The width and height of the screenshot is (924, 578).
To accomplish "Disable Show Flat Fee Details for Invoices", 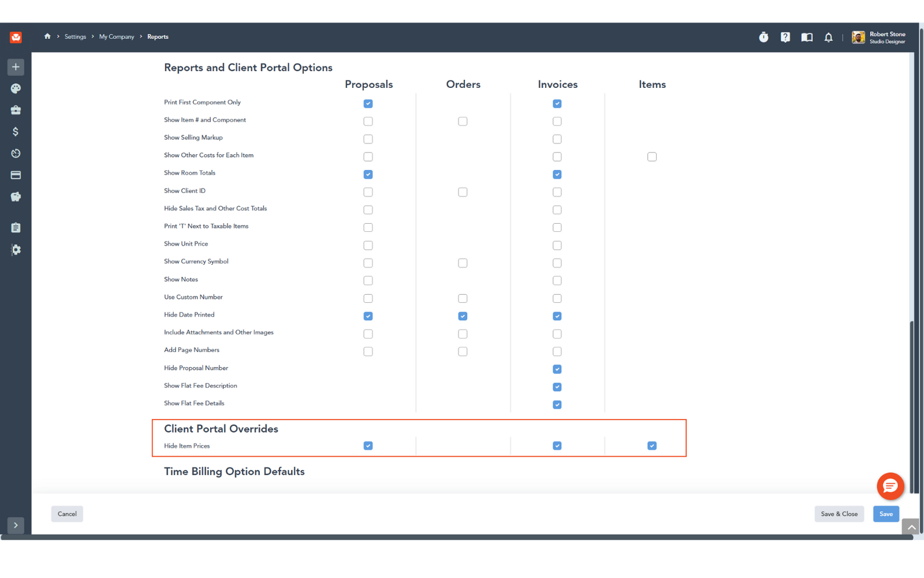I will coord(557,405).
